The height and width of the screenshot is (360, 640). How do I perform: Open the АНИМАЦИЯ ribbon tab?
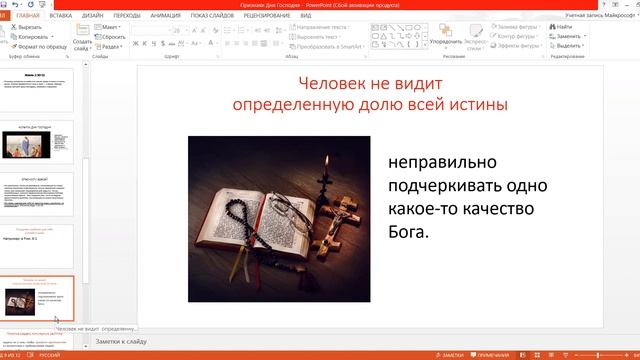click(165, 16)
